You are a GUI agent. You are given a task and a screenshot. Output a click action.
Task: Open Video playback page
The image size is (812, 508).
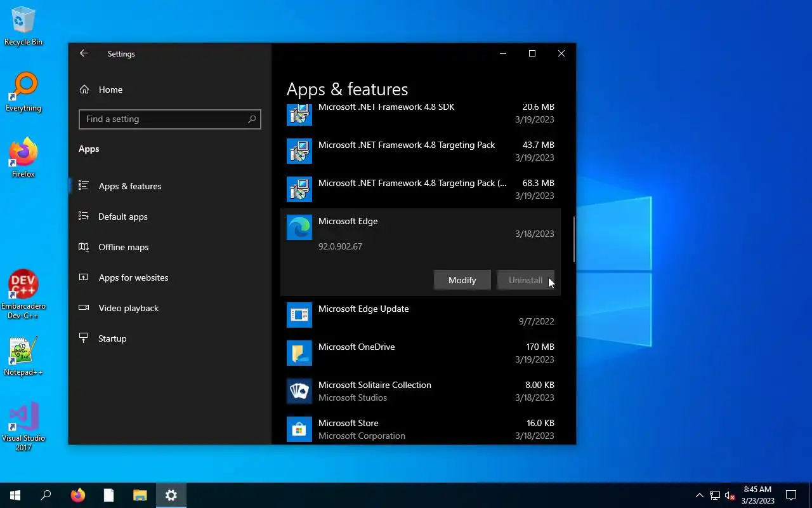click(x=169, y=308)
